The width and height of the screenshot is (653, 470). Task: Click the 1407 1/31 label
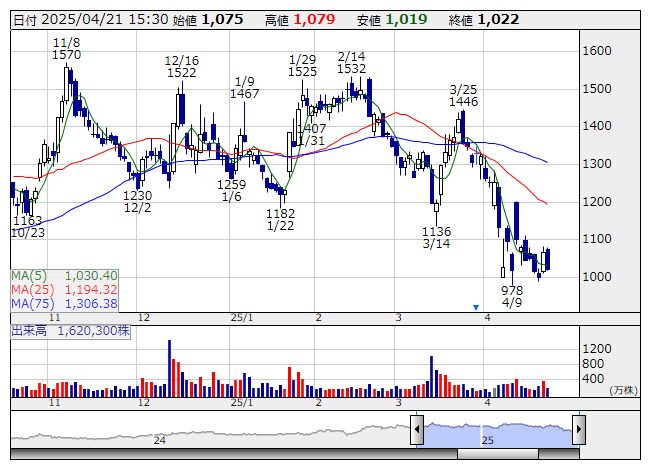point(311,134)
